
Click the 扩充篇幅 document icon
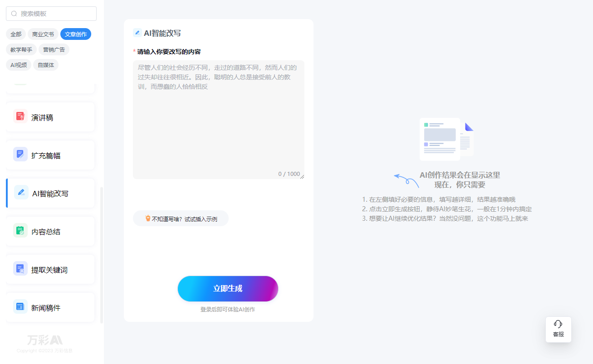point(20,155)
